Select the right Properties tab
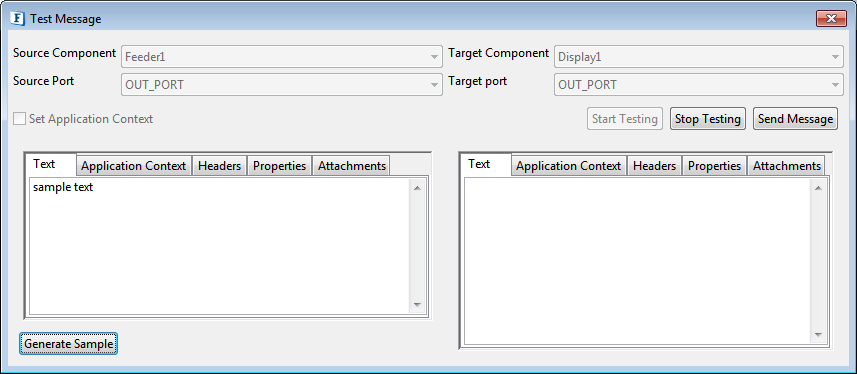The width and height of the screenshot is (857, 374). tap(714, 166)
